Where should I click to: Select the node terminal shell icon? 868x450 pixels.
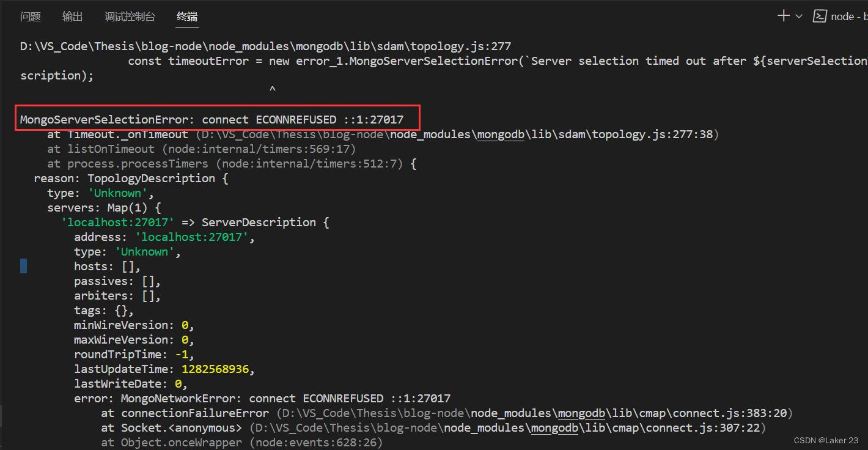[x=820, y=17]
